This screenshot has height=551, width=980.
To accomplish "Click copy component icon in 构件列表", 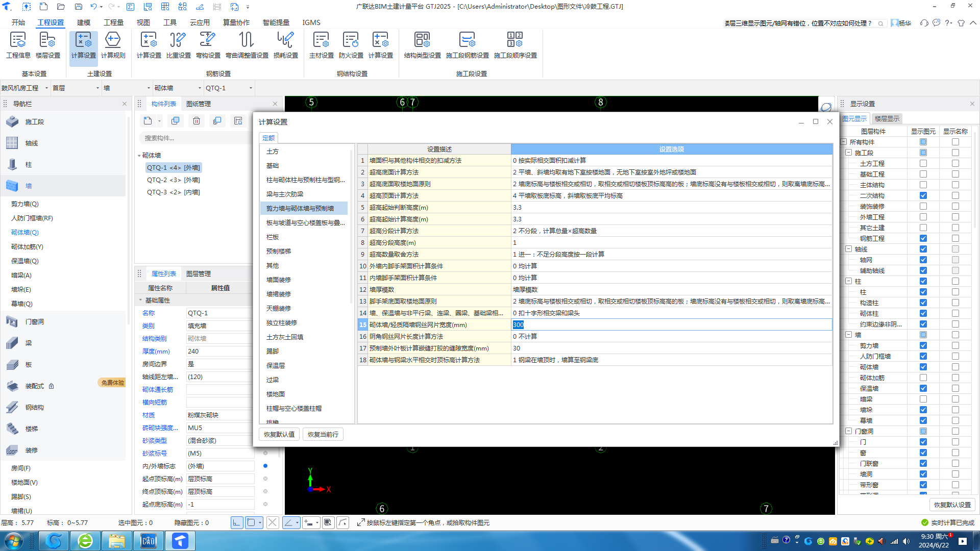I will tap(175, 121).
